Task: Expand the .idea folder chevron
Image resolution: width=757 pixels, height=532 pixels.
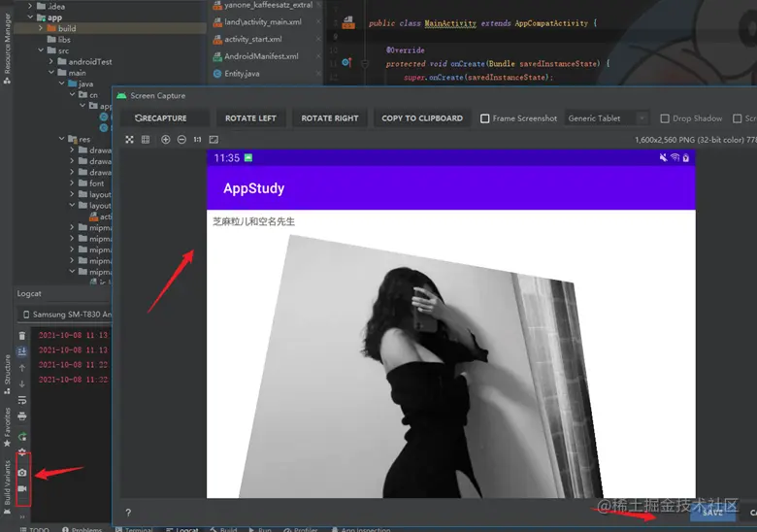Action: [30, 6]
